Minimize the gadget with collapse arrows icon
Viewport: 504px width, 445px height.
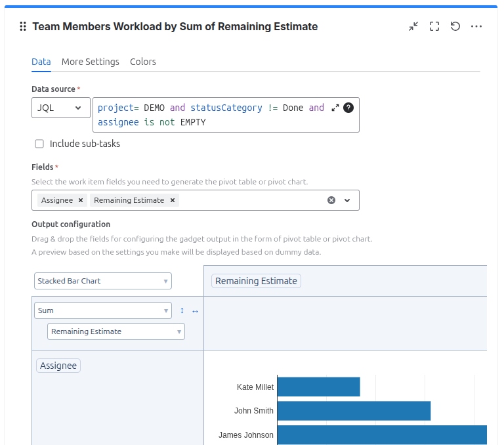pyautogui.click(x=413, y=26)
